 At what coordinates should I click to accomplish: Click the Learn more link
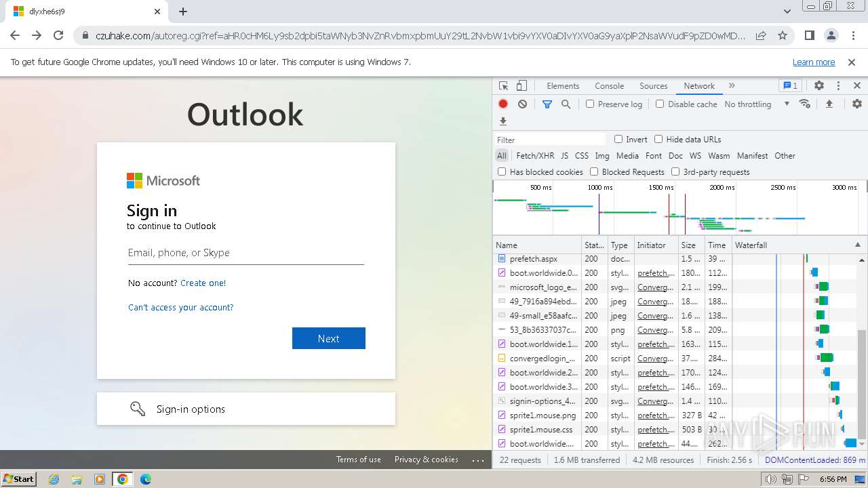click(x=814, y=62)
